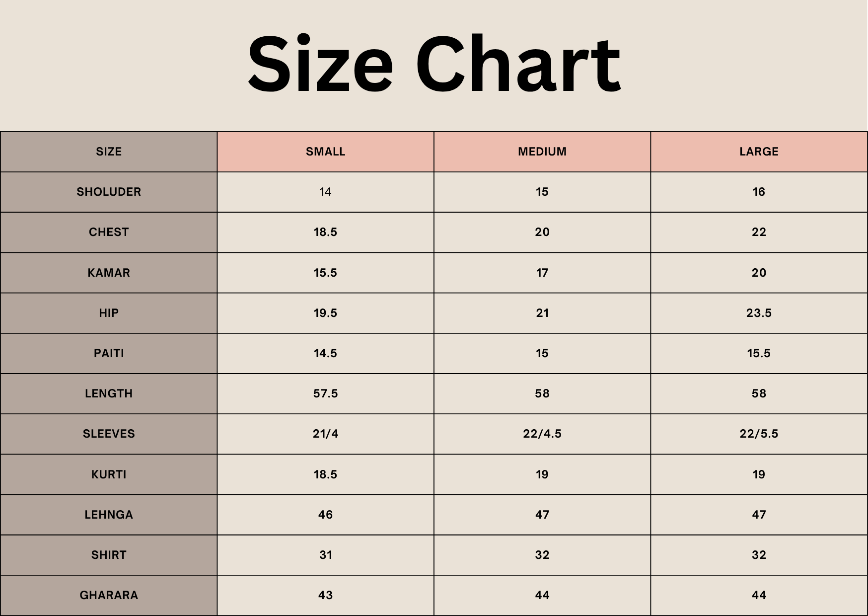Select the 23.5 large hip value
Image resolution: width=868 pixels, height=616 pixels.
[x=759, y=313]
